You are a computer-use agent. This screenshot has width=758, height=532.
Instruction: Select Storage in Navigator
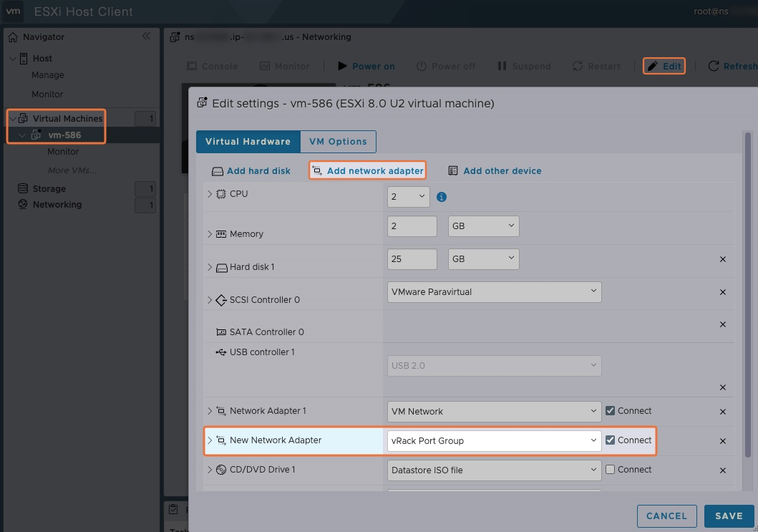[x=49, y=188]
